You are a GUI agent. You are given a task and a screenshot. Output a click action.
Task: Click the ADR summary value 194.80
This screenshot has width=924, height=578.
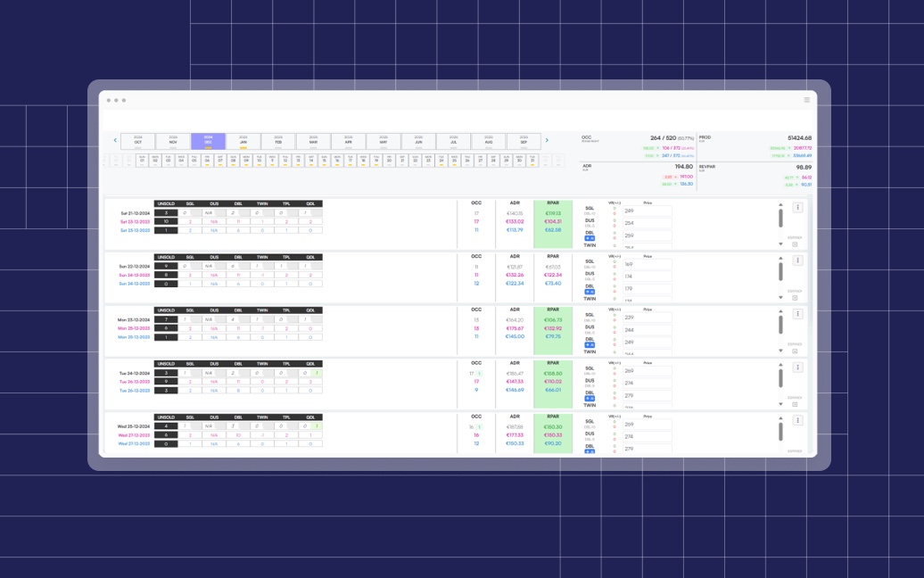pyautogui.click(x=683, y=167)
